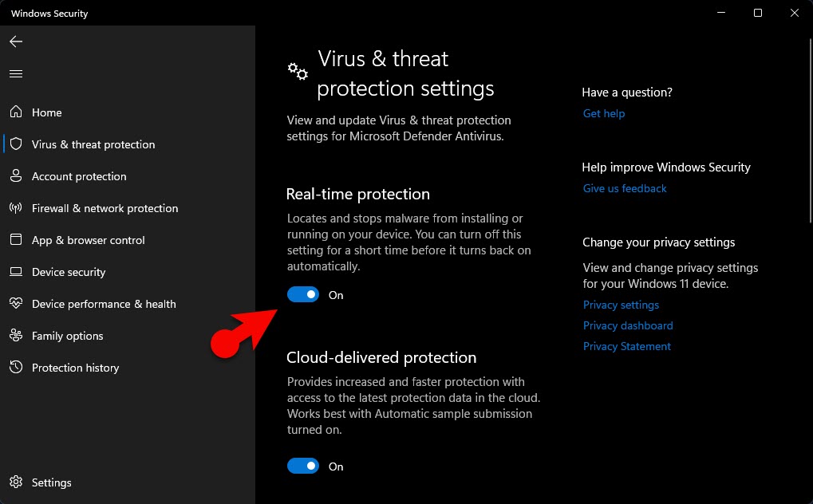Click the Give us feedback link
Image resolution: width=813 pixels, height=504 pixels.
625,188
